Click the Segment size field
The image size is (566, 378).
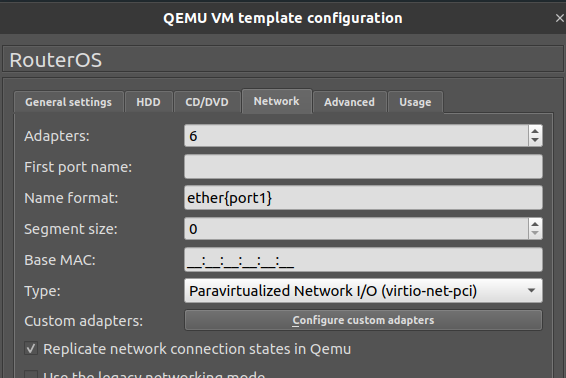[356, 229]
